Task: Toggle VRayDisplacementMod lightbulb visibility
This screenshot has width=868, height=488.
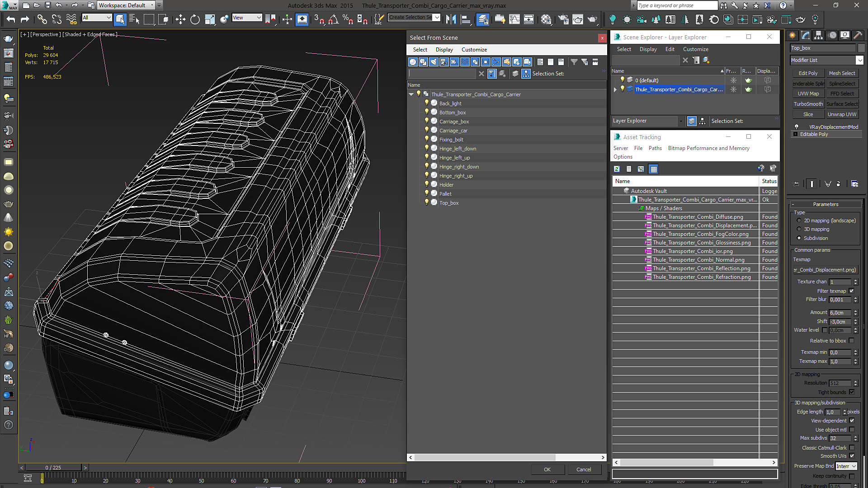Action: (x=797, y=127)
